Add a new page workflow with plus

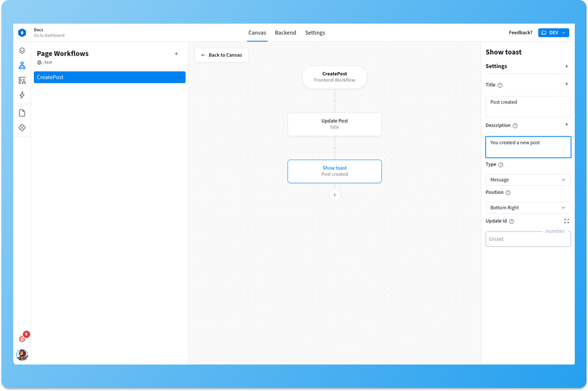pyautogui.click(x=176, y=54)
